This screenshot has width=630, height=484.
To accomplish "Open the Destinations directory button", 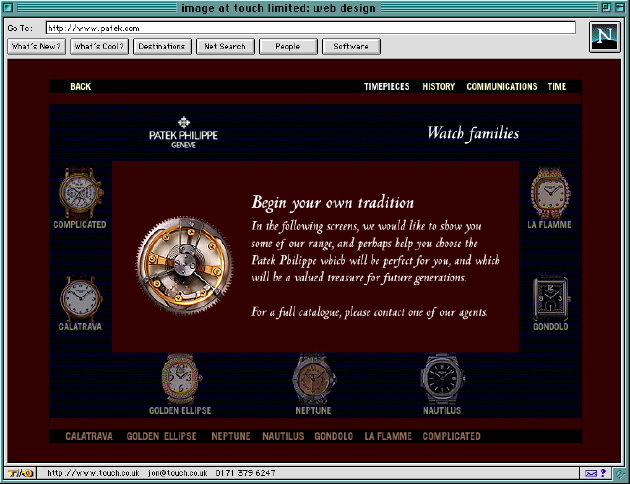I will coord(162,46).
